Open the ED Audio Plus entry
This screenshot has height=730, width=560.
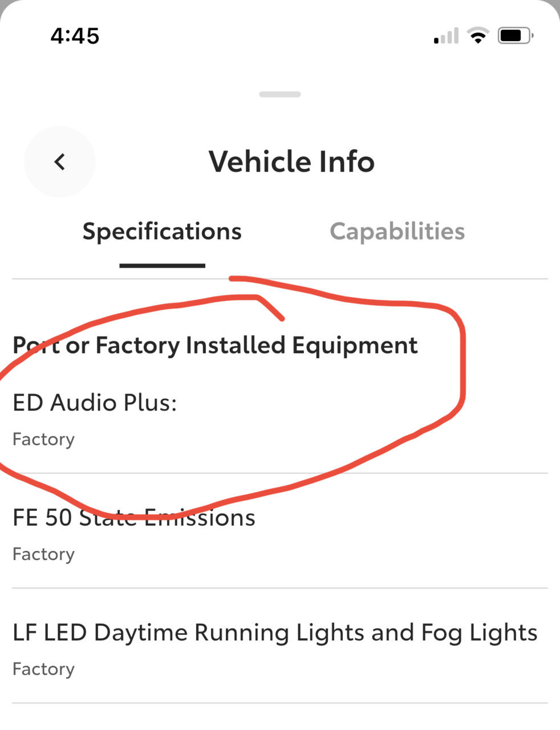pos(280,419)
